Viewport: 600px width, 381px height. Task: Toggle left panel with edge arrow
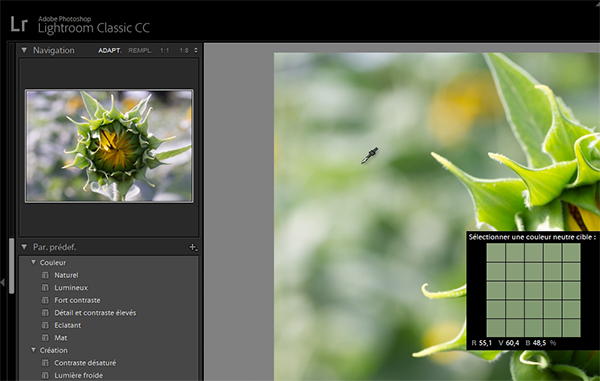(x=3, y=283)
